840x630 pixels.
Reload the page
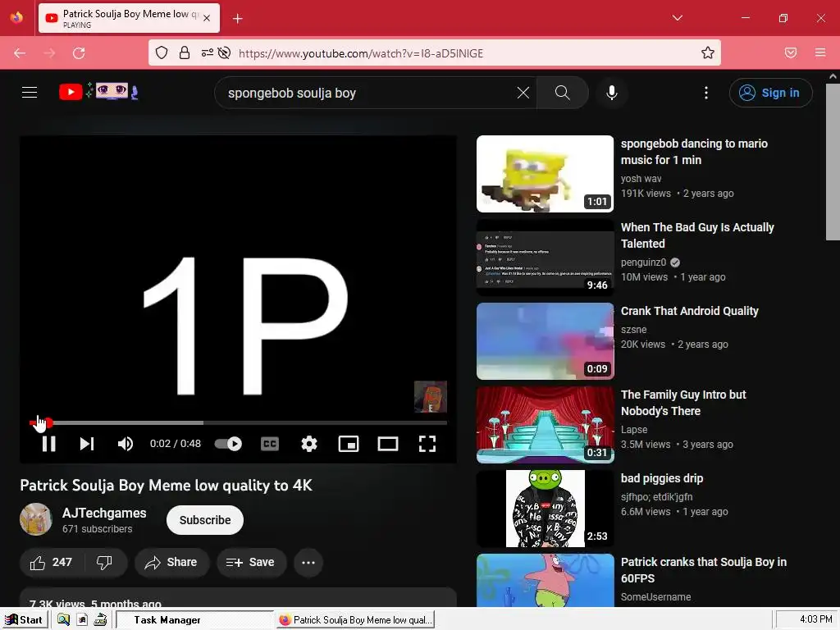click(x=79, y=53)
